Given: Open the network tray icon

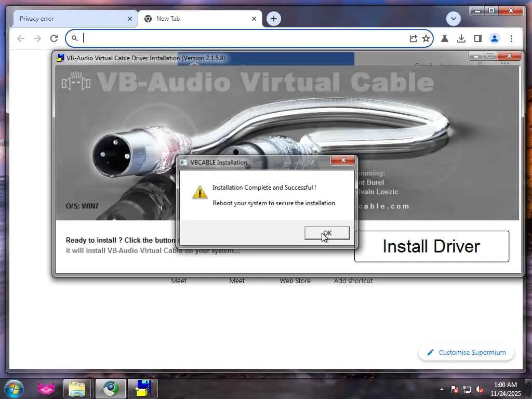Looking at the screenshot, I should tap(467, 389).
